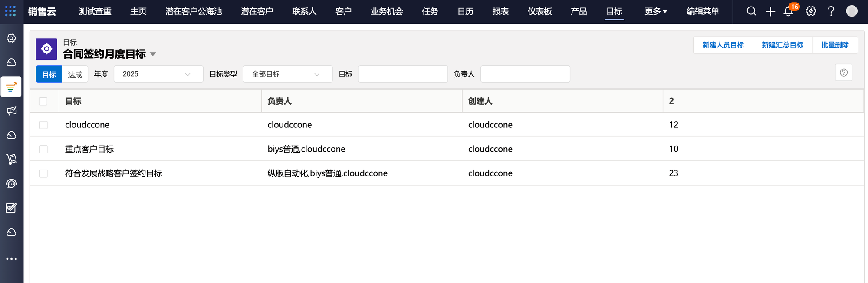Tick the checkbox for the cloudccone row
868x283 pixels.
point(43,125)
